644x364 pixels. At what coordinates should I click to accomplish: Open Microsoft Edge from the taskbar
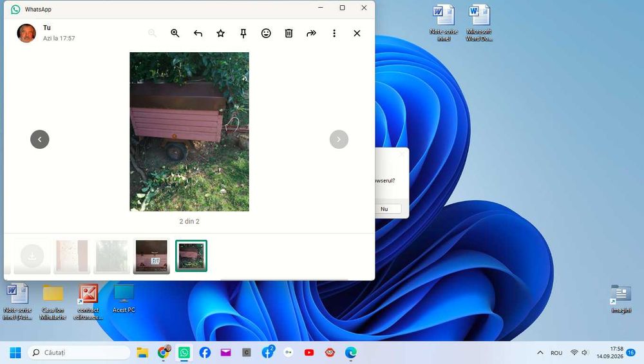[351, 352]
